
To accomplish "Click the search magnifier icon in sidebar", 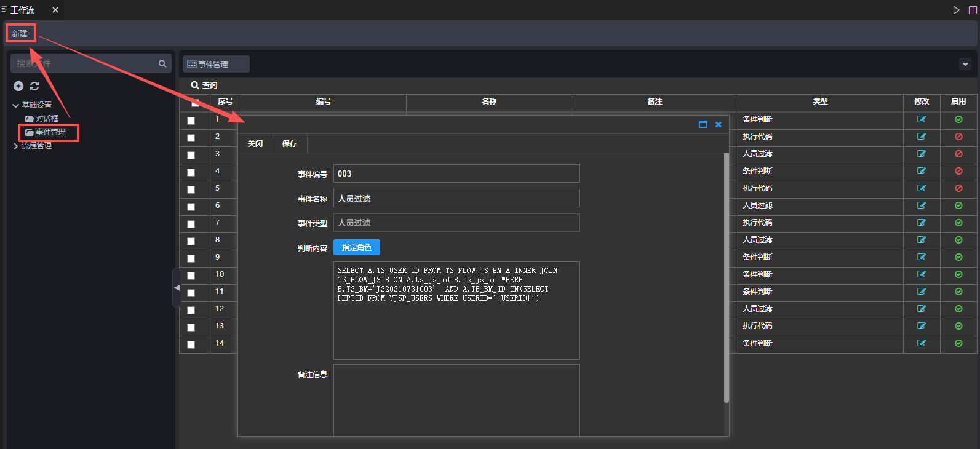I will 162,63.
